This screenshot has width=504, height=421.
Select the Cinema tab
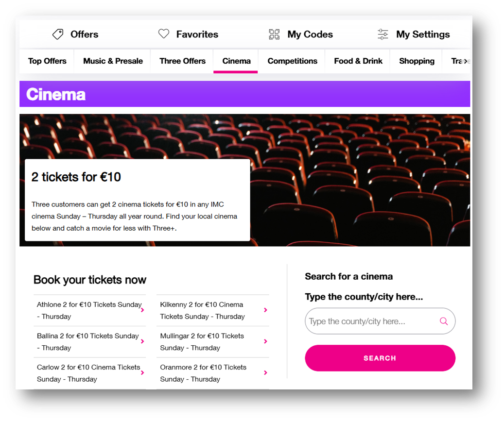(236, 61)
